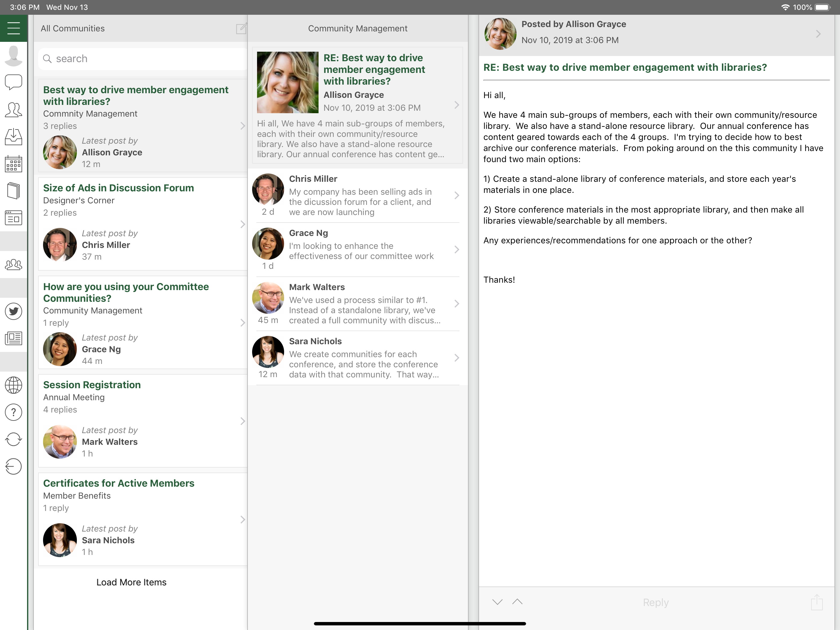Tap 'Posted by Allison Grayce' text

pyautogui.click(x=574, y=24)
